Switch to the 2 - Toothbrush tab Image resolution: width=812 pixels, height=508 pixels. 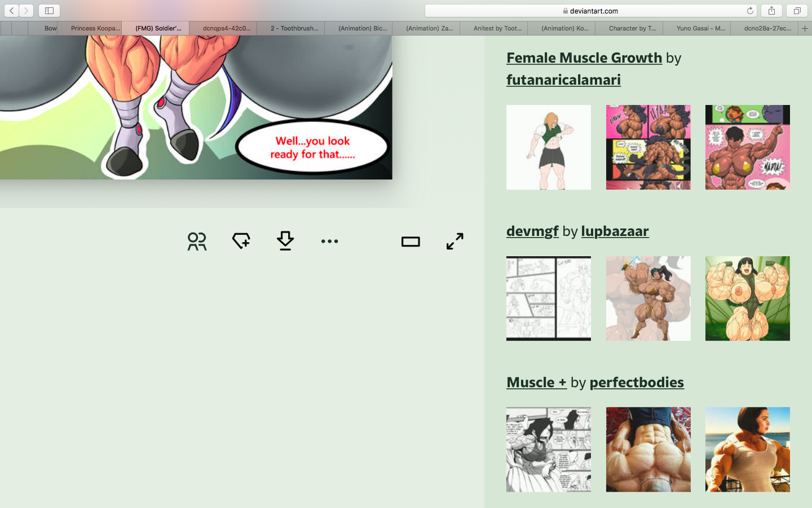[x=291, y=28]
